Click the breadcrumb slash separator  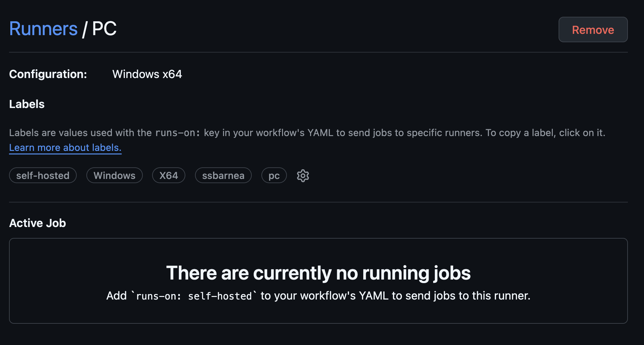coord(84,29)
